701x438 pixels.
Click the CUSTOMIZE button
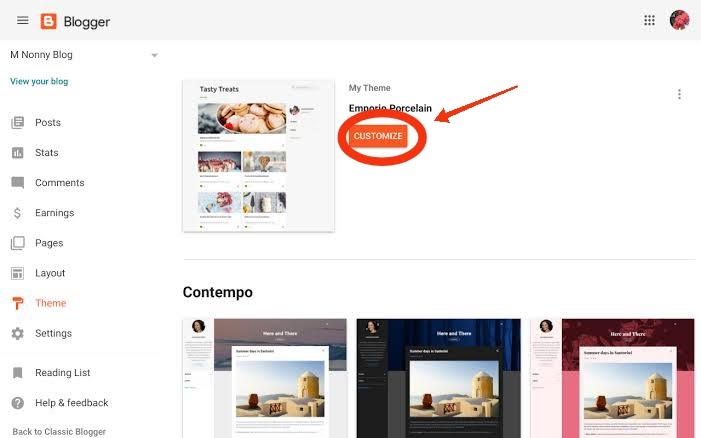pos(378,136)
